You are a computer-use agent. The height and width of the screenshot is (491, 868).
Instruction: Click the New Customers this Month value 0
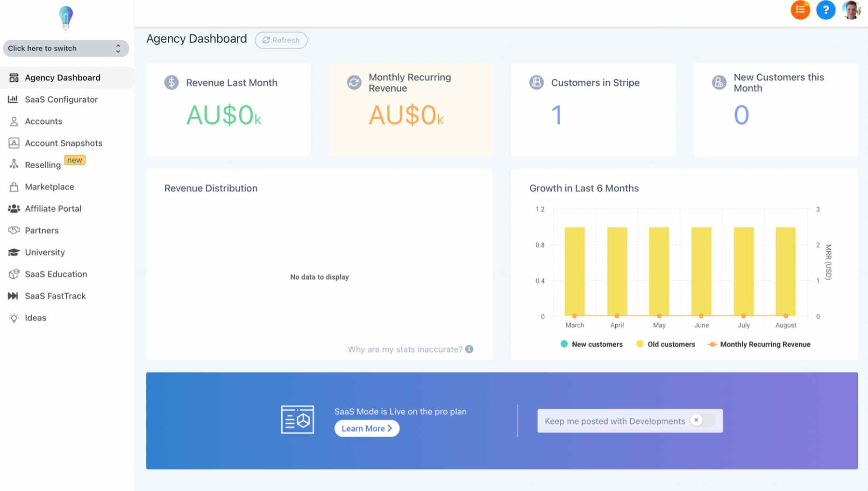coord(741,115)
